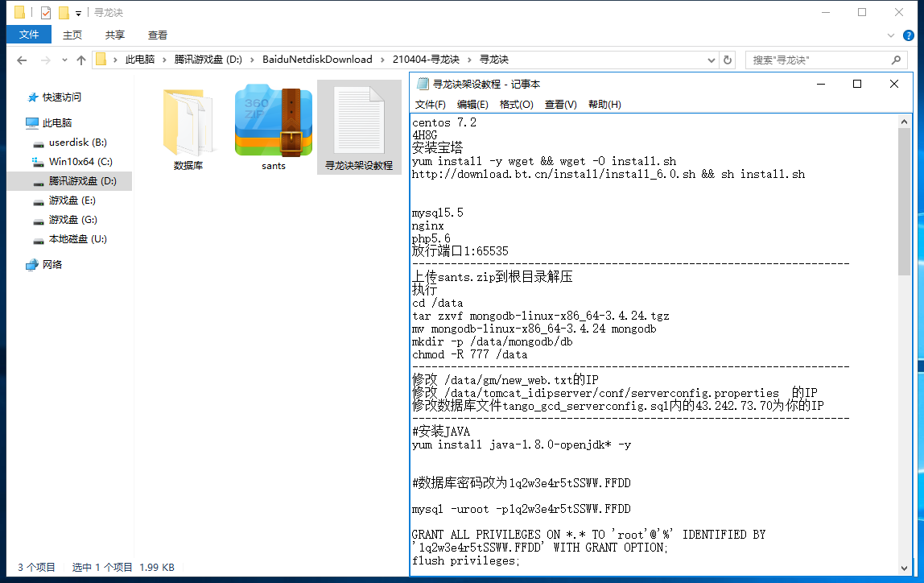Open the 文件 ribbon tab
This screenshot has height=583, width=924.
[x=29, y=35]
